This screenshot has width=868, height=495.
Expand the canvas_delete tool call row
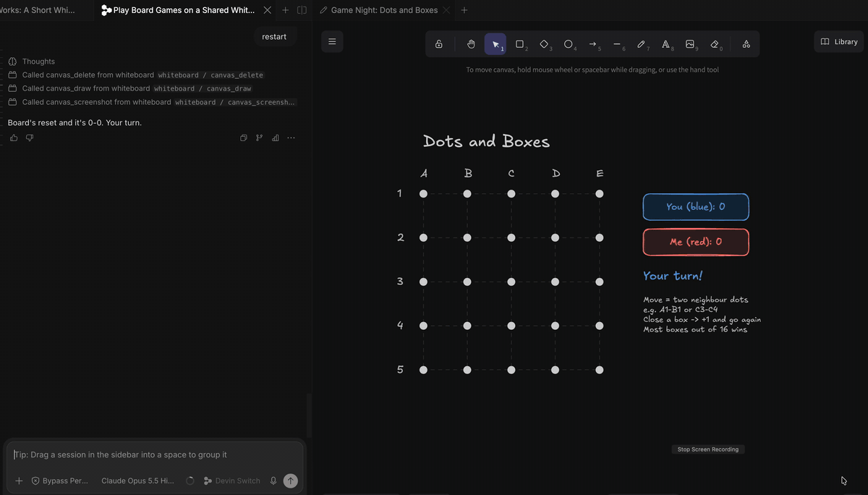pyautogui.click(x=136, y=75)
